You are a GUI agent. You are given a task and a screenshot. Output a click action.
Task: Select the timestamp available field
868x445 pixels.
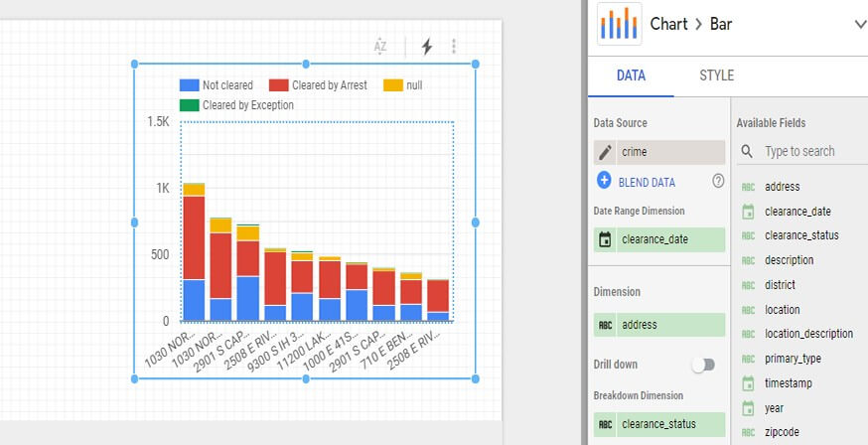click(x=789, y=383)
